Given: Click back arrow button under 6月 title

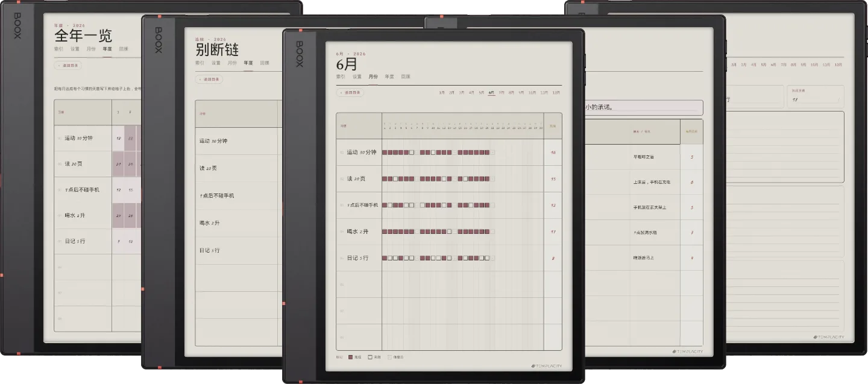Looking at the screenshot, I should point(350,93).
